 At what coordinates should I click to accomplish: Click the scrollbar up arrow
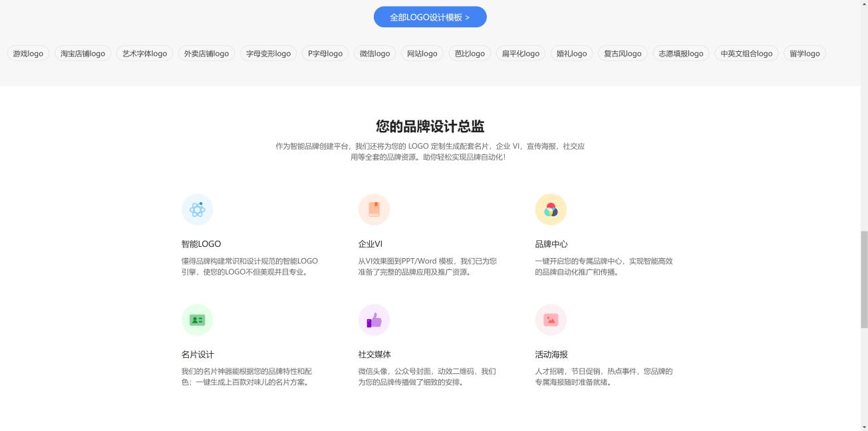[x=864, y=4]
